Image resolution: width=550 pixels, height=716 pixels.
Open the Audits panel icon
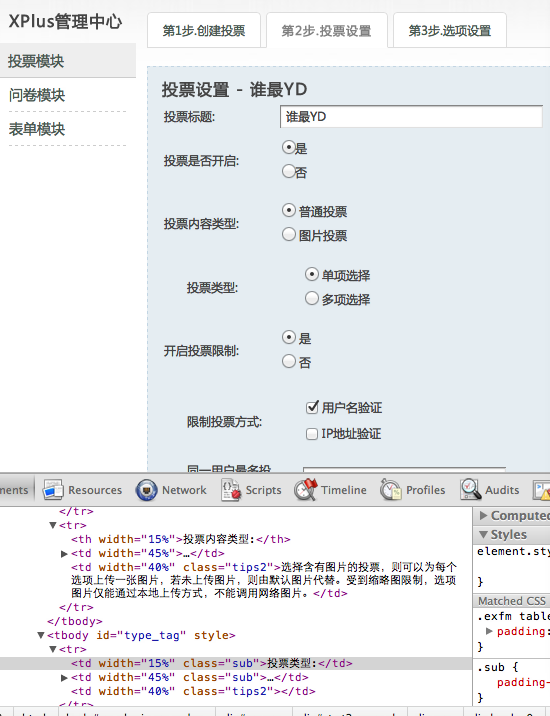471,490
